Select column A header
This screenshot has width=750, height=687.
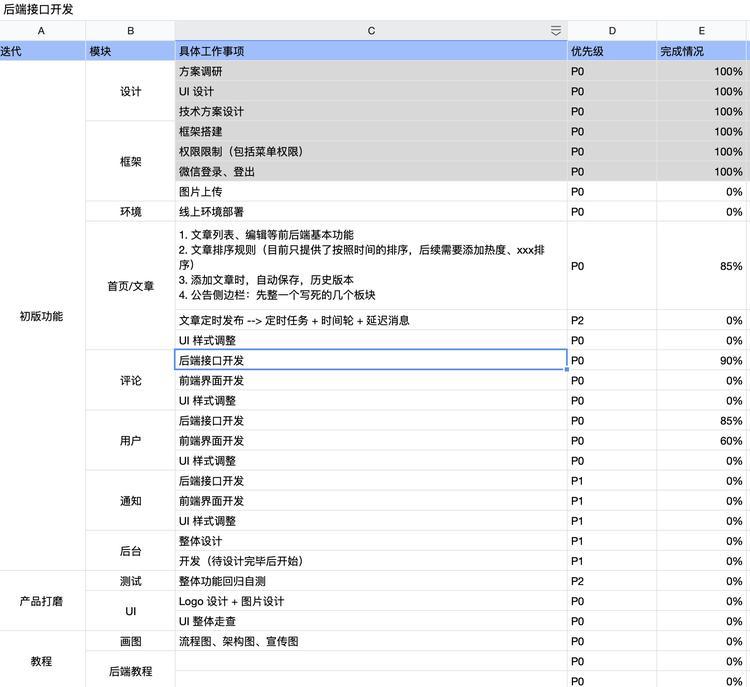42,31
